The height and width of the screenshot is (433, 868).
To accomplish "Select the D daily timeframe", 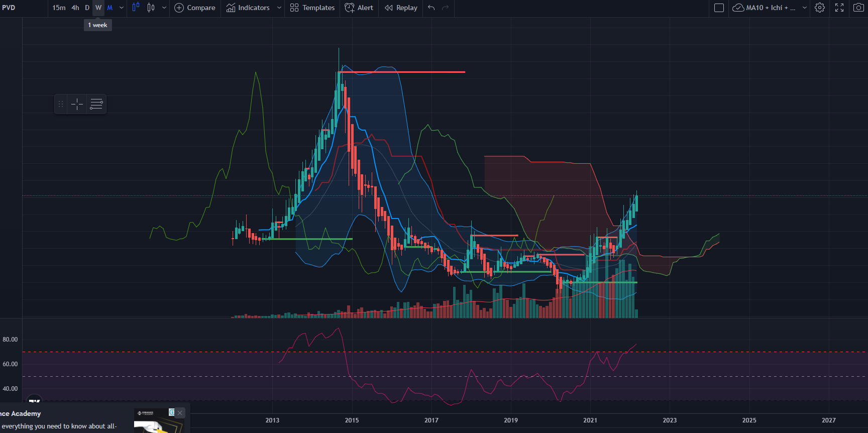I will (87, 8).
